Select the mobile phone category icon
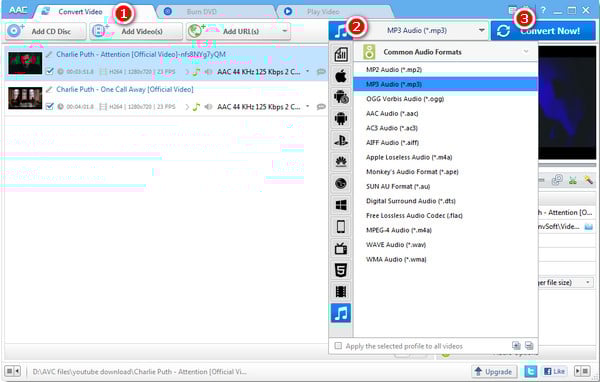 pyautogui.click(x=341, y=227)
